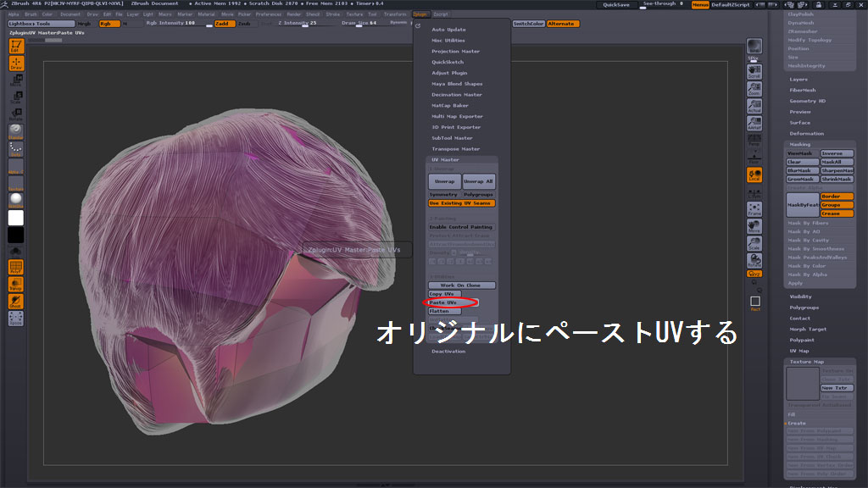Open the Preferences menu
The height and width of the screenshot is (488, 868).
tap(269, 14)
